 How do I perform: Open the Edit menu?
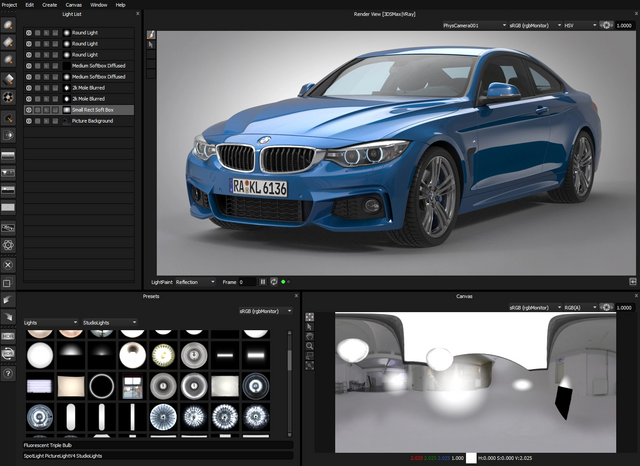point(29,5)
